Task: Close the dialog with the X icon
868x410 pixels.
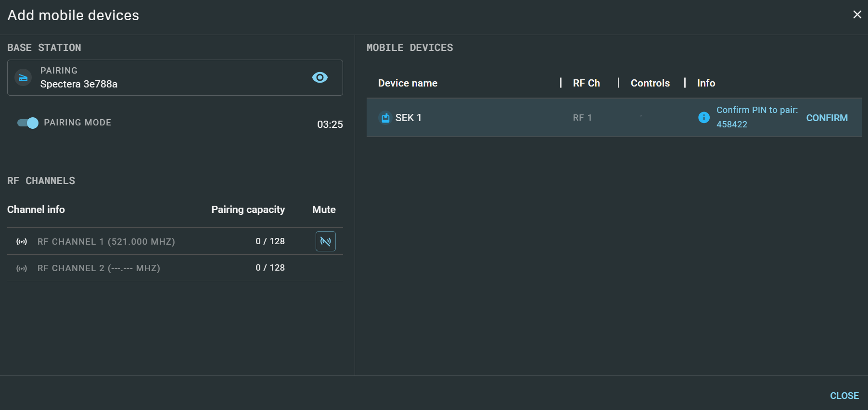Action: [x=857, y=15]
